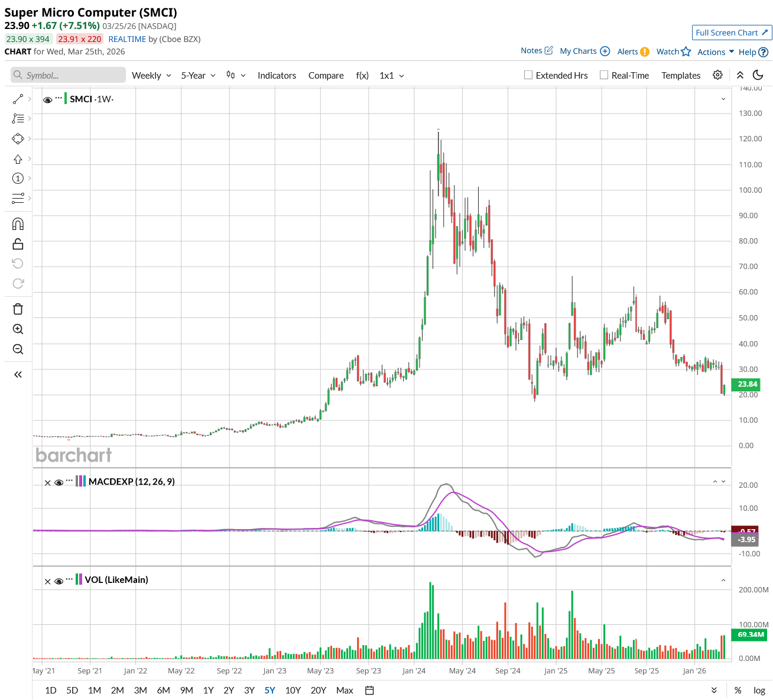The width and height of the screenshot is (773, 700).
Task: Activate the magnet snap tool
Action: (x=18, y=224)
